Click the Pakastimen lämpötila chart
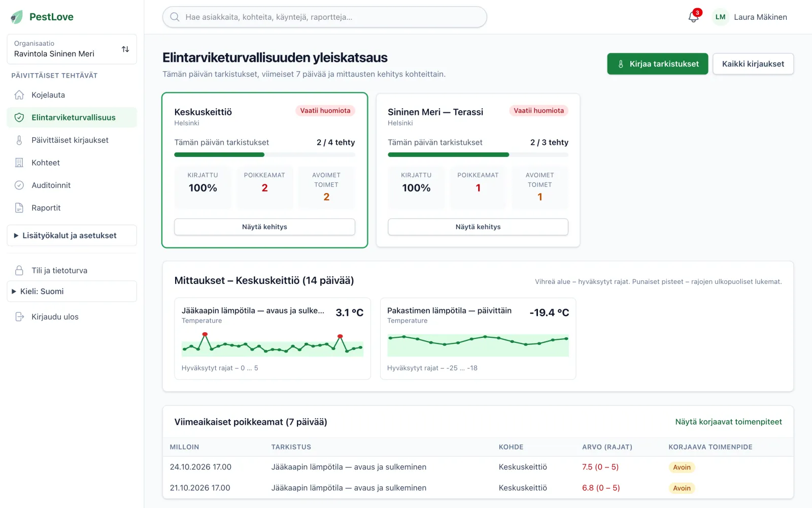Viewport: 812px width, 508px height. [x=478, y=344]
